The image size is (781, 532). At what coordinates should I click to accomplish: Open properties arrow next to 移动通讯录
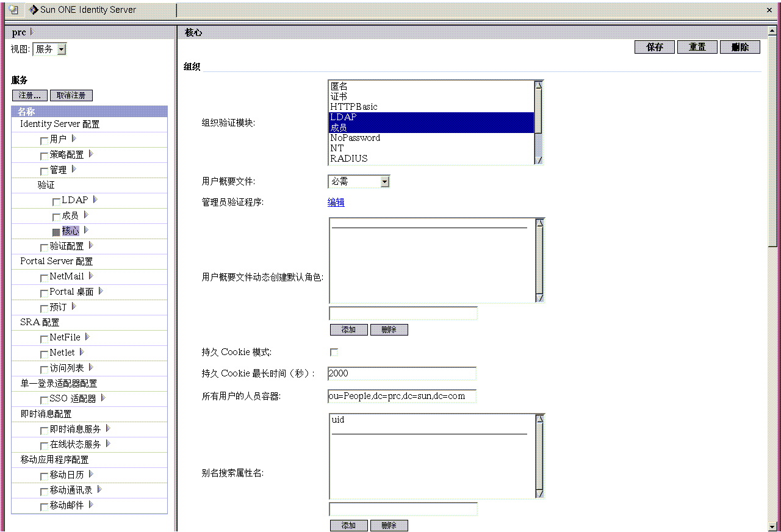(99, 489)
